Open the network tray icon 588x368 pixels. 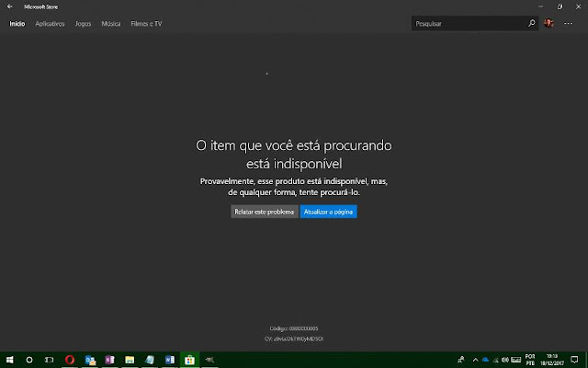click(x=496, y=360)
